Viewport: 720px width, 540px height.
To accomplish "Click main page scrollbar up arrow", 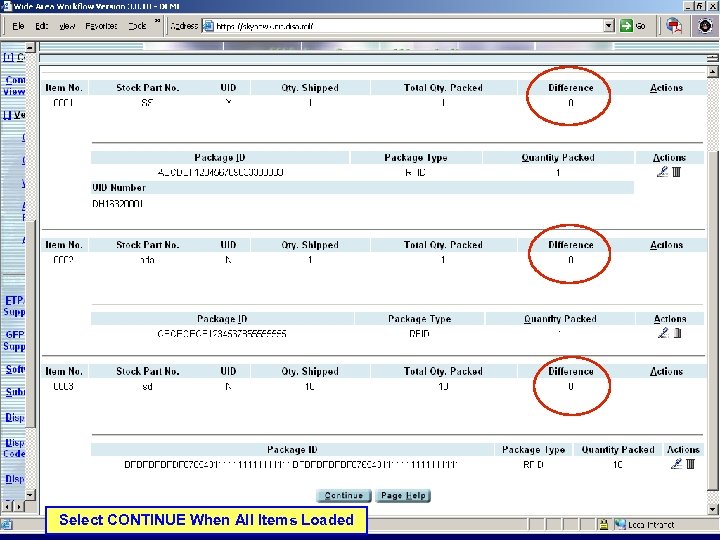I will 713,72.
